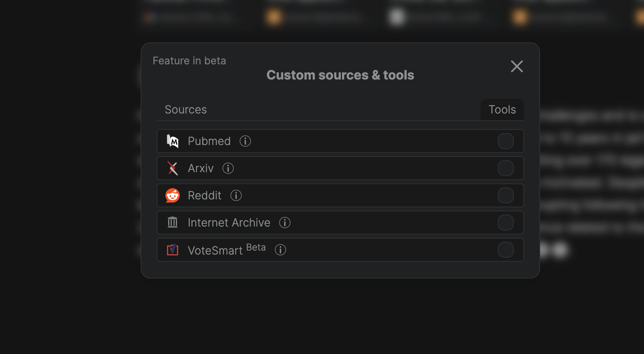644x354 pixels.
Task: Toggle the Internet Archive checkbox
Action: click(506, 223)
